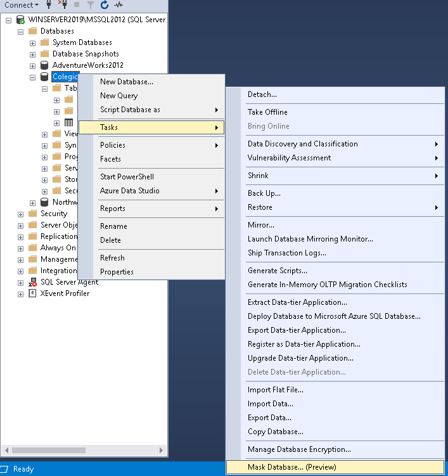Collapse the Databases node

tap(20, 32)
